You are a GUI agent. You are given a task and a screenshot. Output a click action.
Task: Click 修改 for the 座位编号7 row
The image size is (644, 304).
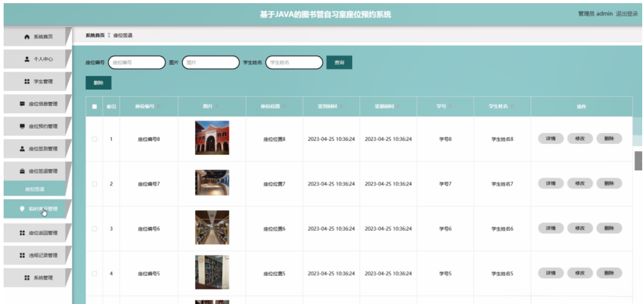pos(580,184)
